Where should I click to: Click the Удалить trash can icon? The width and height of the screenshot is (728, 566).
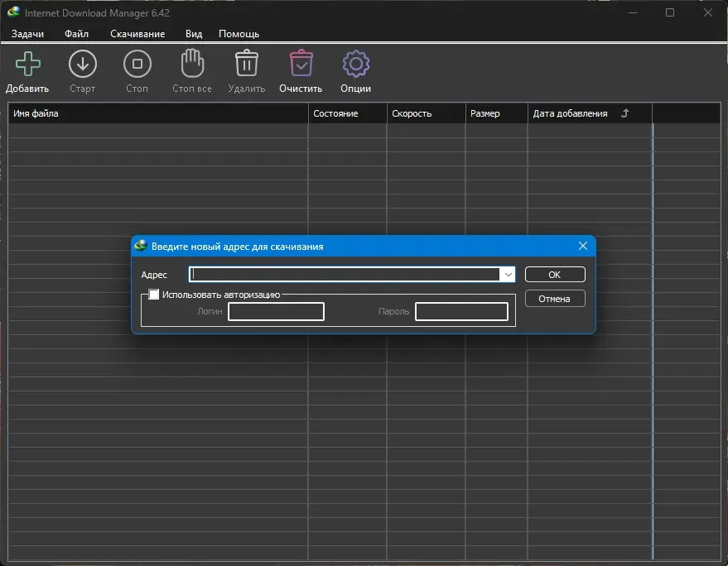[x=247, y=63]
